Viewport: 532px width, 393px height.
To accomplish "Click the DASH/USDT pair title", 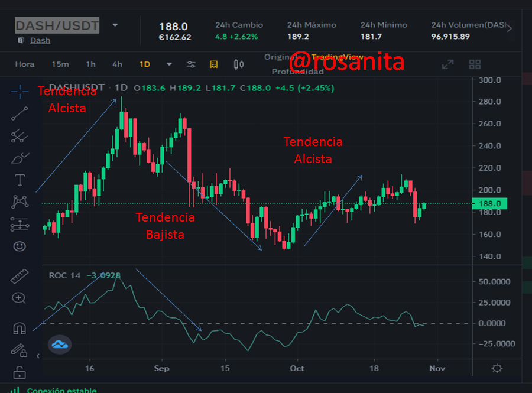I will 57,25.
